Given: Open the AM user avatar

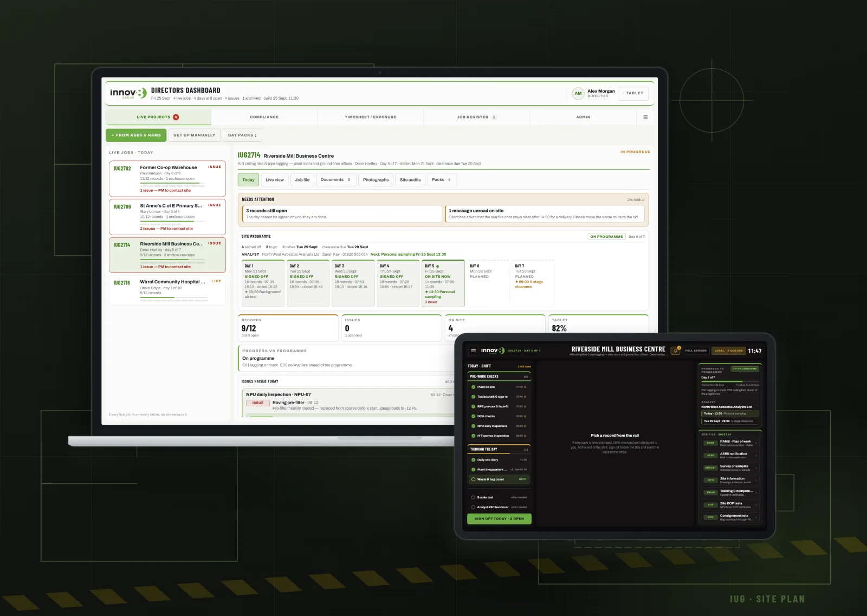Looking at the screenshot, I should click(x=578, y=93).
